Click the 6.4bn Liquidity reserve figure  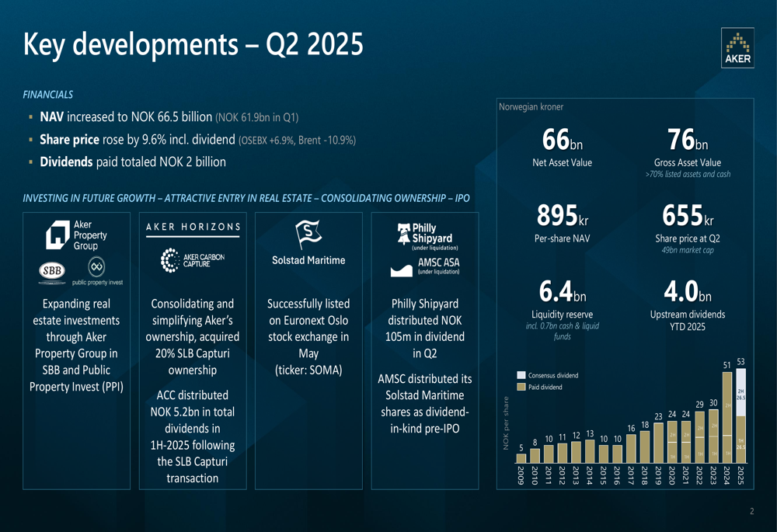[x=563, y=291]
